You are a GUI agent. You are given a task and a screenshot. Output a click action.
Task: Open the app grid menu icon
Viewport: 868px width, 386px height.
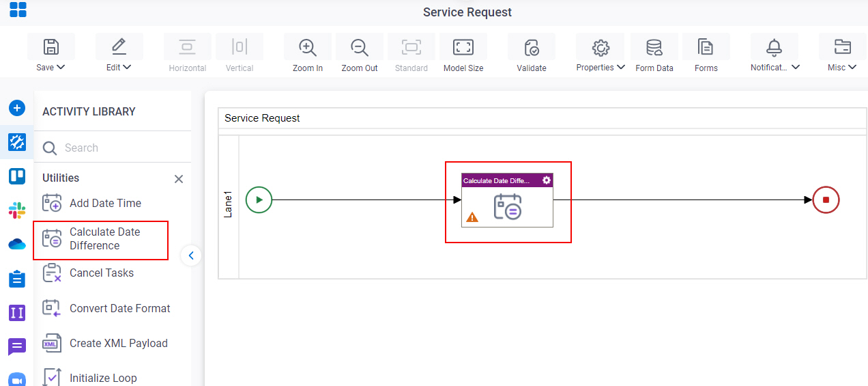tap(18, 10)
